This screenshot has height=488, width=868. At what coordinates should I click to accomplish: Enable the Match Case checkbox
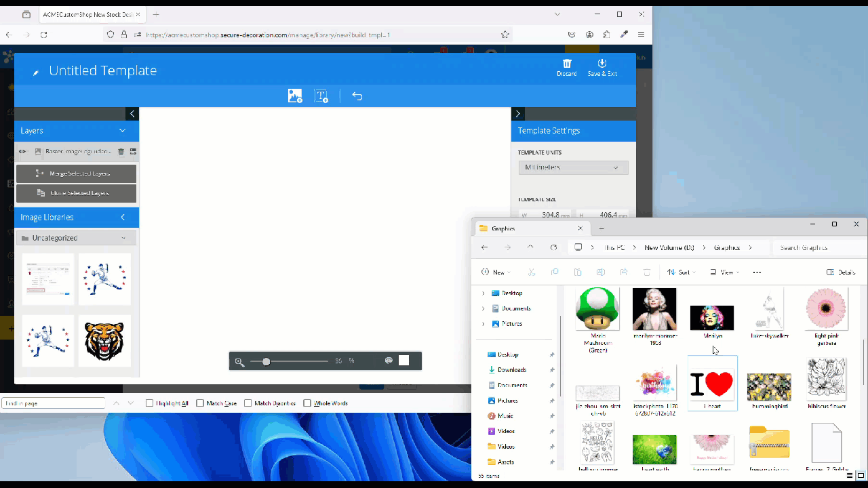tap(200, 403)
